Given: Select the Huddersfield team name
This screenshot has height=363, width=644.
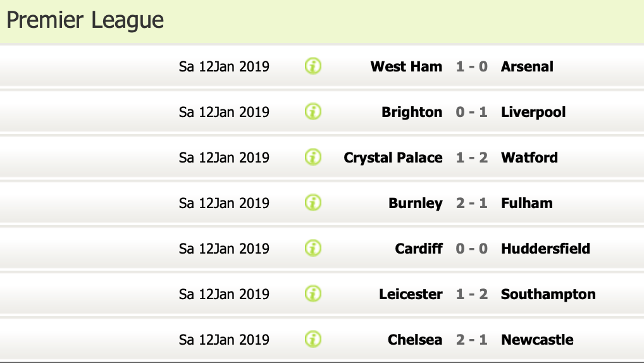Looking at the screenshot, I should coord(545,249).
